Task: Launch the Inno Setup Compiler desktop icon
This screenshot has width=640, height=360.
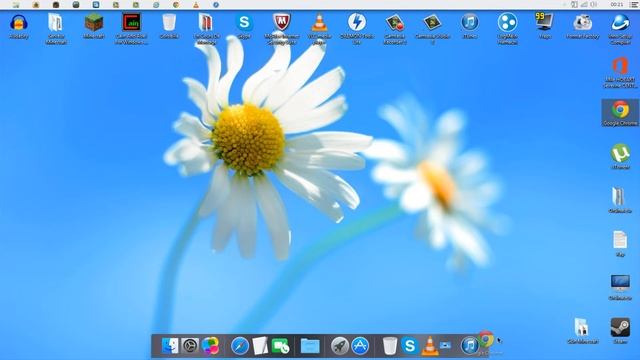Action: click(x=620, y=22)
